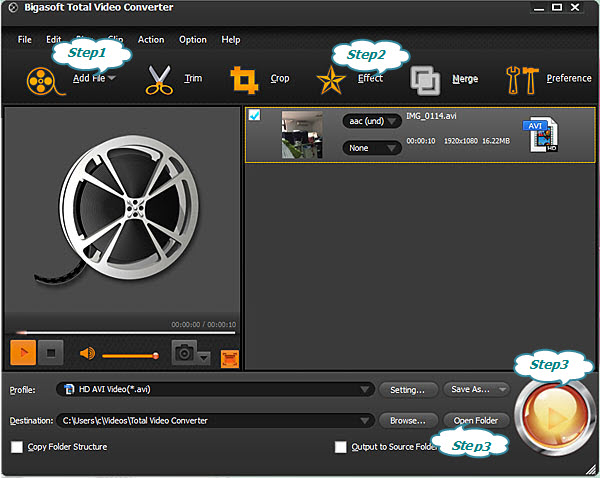Open the Effect star icon
This screenshot has height=478, width=600.
tap(331, 80)
